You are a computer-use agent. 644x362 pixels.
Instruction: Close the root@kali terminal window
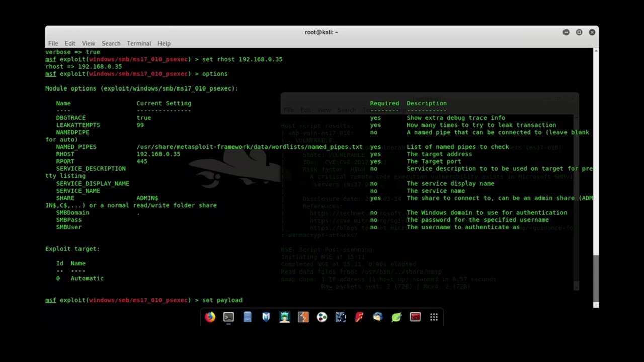(x=592, y=32)
